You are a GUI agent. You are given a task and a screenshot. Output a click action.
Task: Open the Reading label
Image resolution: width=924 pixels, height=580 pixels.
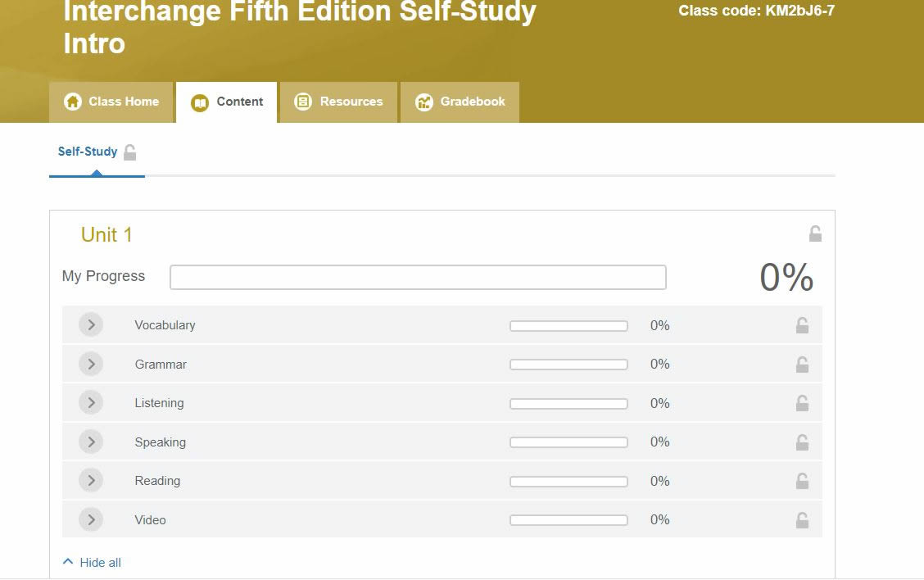tap(157, 481)
